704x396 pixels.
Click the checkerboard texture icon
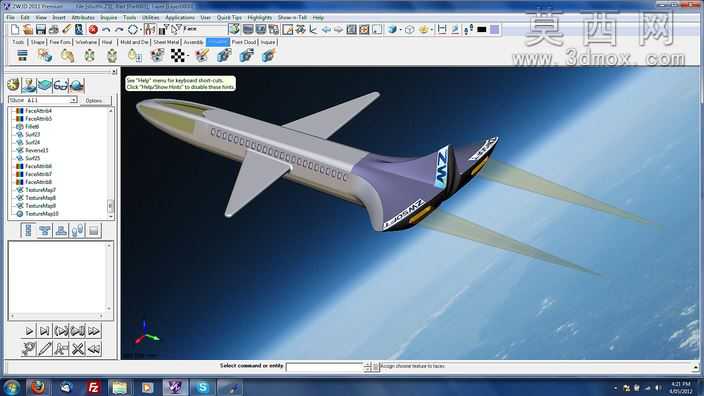tap(178, 56)
